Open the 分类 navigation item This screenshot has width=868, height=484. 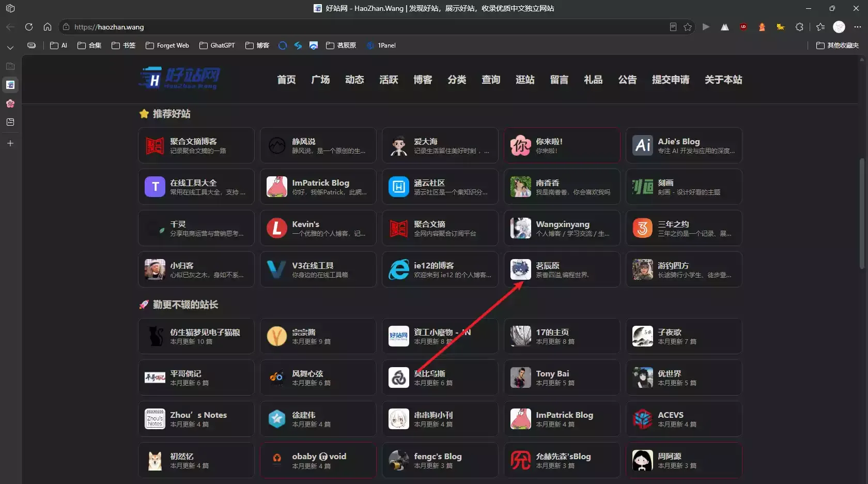tap(457, 80)
